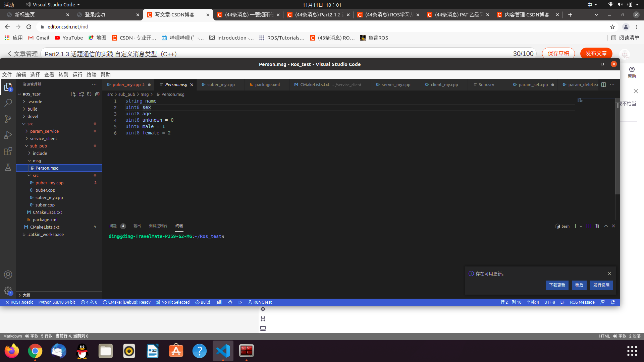
Task: Open the Extensions view icon
Action: (x=8, y=151)
